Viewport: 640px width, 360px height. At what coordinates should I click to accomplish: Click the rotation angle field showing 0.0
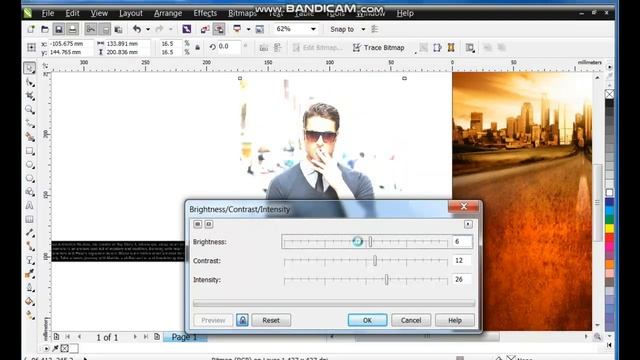tap(229, 47)
